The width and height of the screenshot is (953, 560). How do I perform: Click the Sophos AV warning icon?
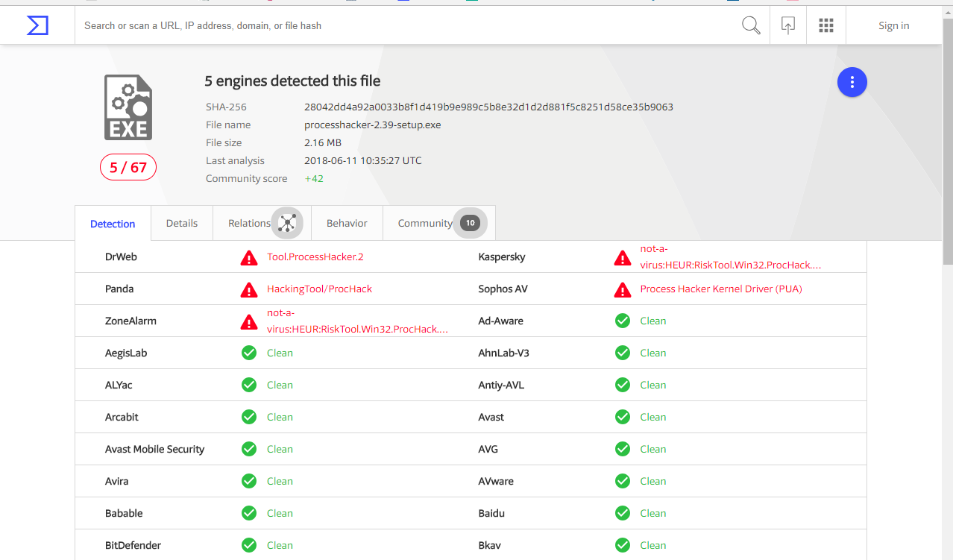tap(623, 289)
